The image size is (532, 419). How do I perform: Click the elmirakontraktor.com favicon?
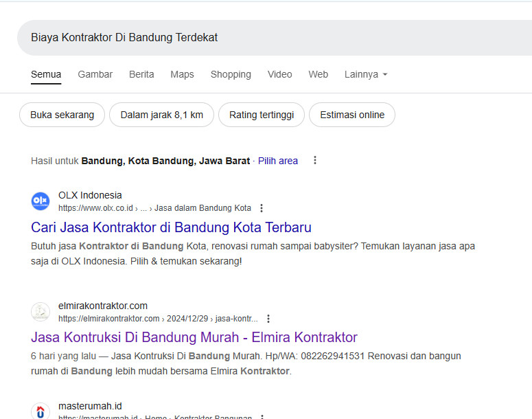(41, 312)
